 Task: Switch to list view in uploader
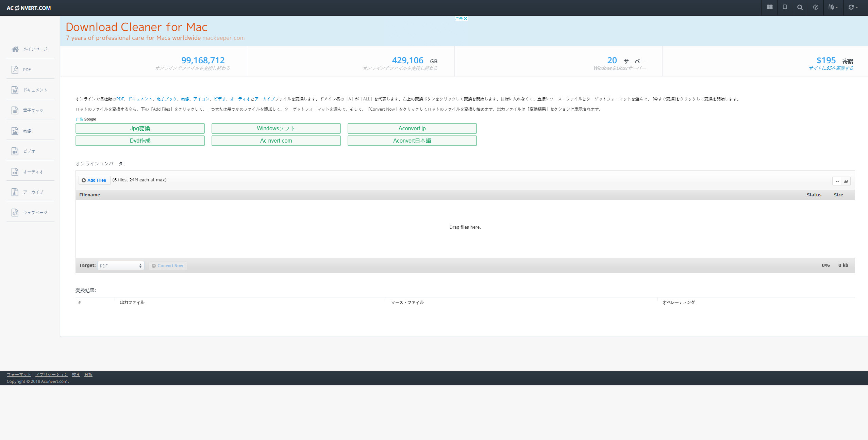tap(837, 181)
